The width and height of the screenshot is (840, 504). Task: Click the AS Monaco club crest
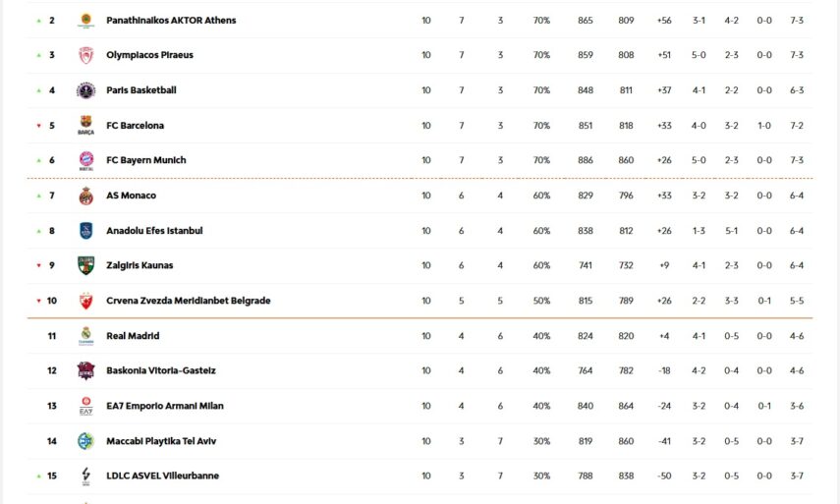[x=85, y=196]
